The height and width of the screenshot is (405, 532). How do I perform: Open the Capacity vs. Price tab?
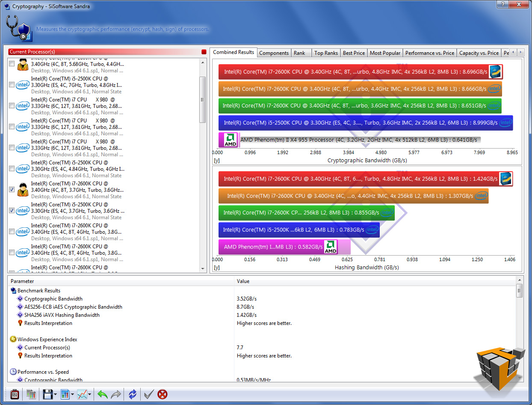(x=479, y=53)
